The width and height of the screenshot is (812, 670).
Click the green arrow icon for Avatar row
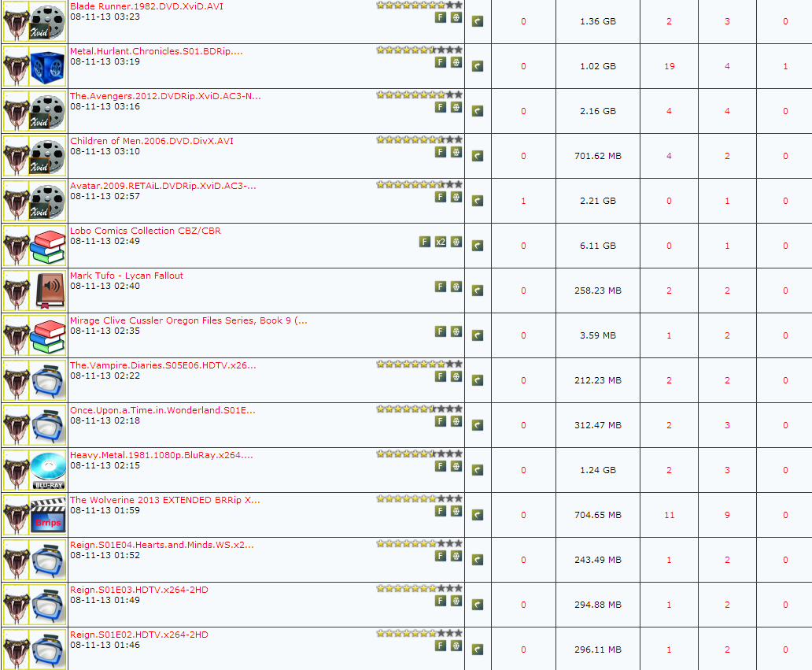point(478,201)
